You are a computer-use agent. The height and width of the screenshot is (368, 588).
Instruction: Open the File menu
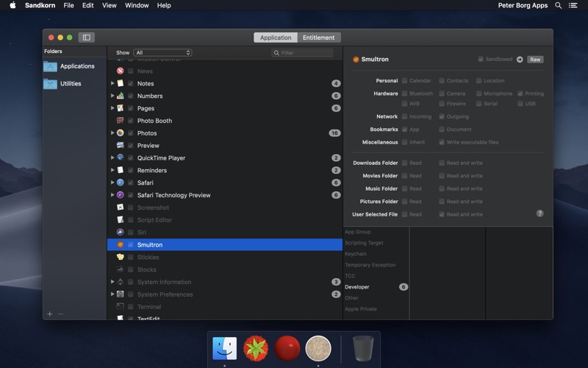pyautogui.click(x=68, y=5)
